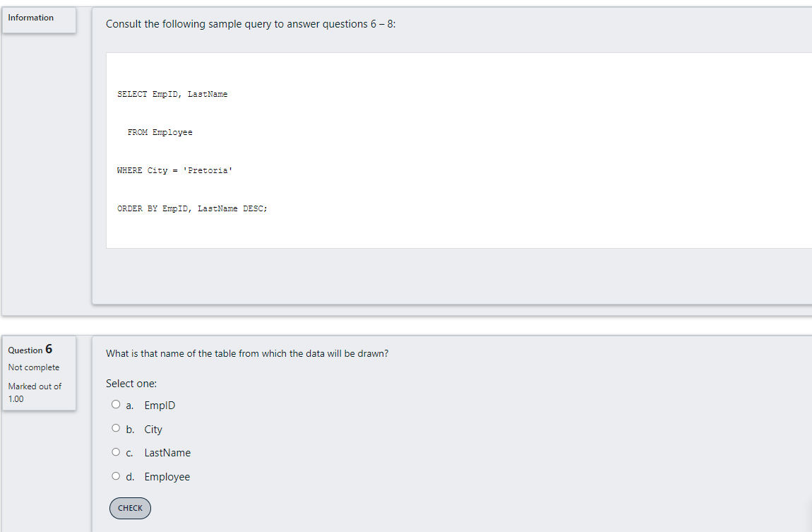Click the FROM Employee code line

point(160,132)
